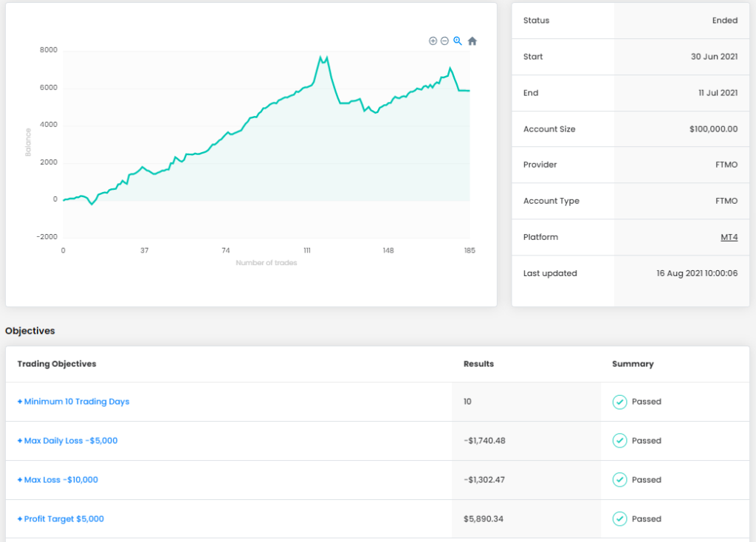Reset chart zoom with the home icon
The width and height of the screenshot is (756, 542).
click(x=472, y=41)
